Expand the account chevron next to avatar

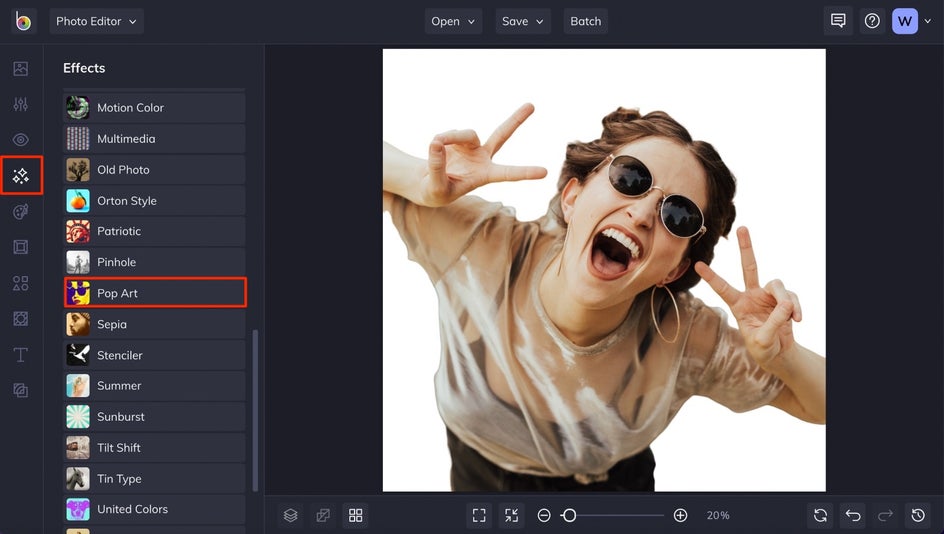click(x=928, y=21)
